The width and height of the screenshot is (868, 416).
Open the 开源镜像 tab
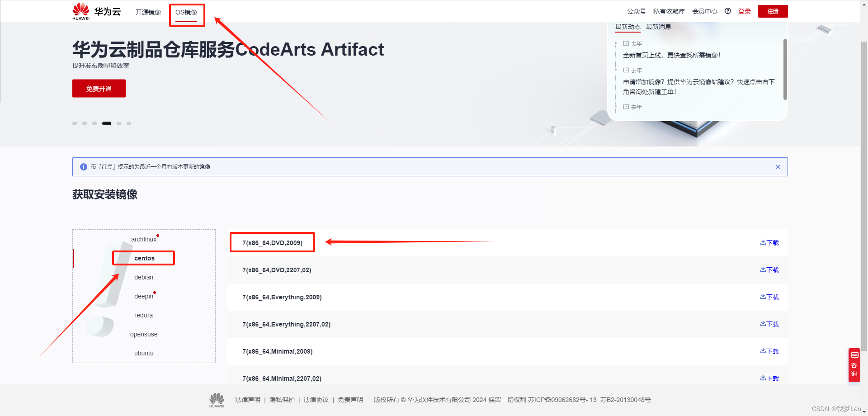(x=148, y=12)
